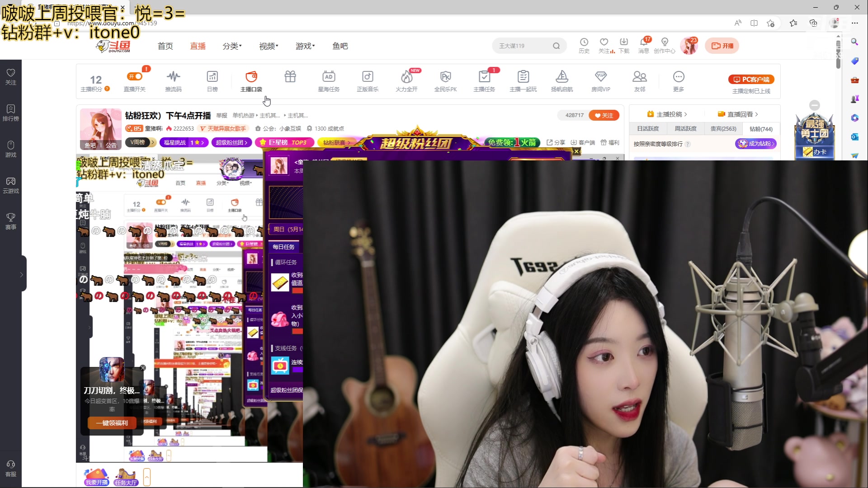Screen dimensions: 868x488
Task: Expand the 视频 video dropdown
Action: 269,46
